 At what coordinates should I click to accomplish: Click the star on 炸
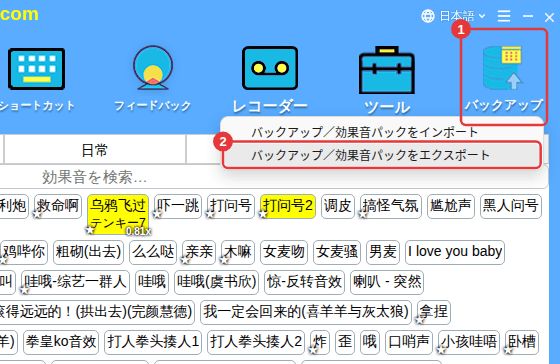pos(313,350)
